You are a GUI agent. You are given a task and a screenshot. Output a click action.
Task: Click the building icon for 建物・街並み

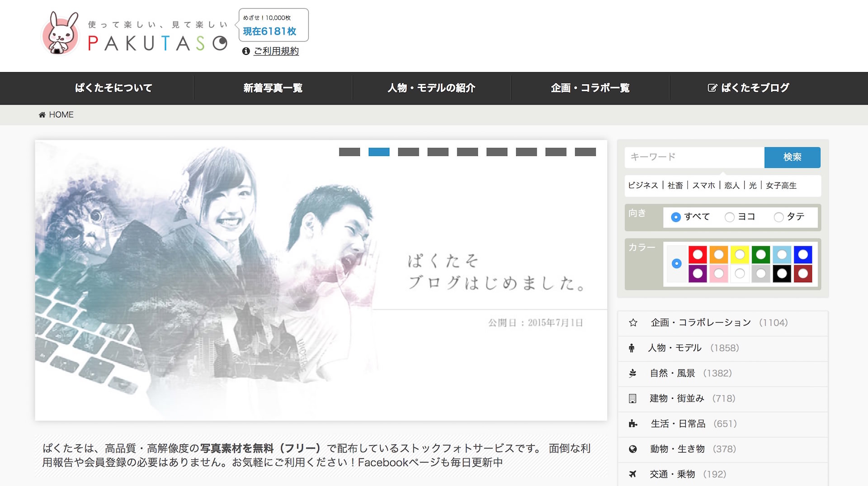pyautogui.click(x=632, y=399)
